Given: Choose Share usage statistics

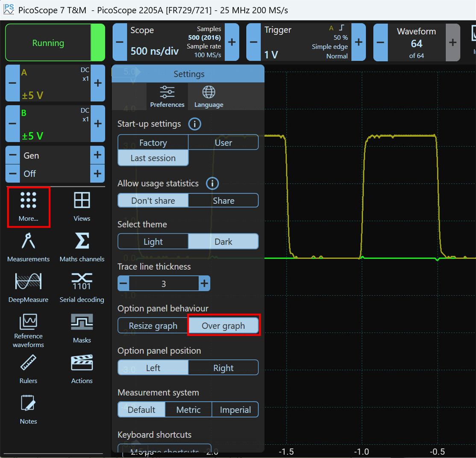Looking at the screenshot, I should point(223,201).
